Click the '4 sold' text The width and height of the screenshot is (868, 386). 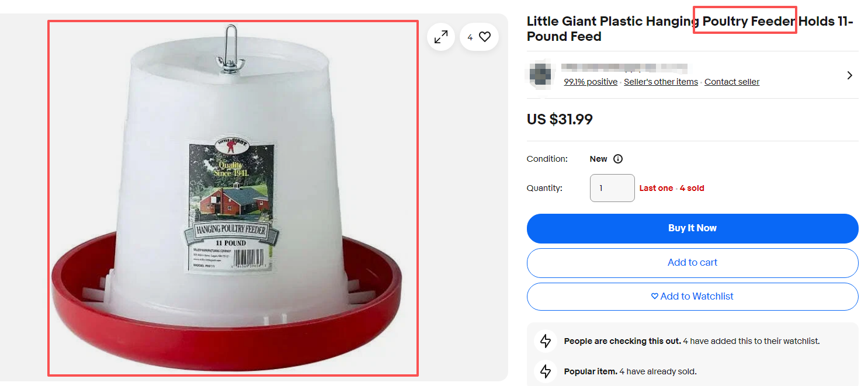click(x=692, y=189)
